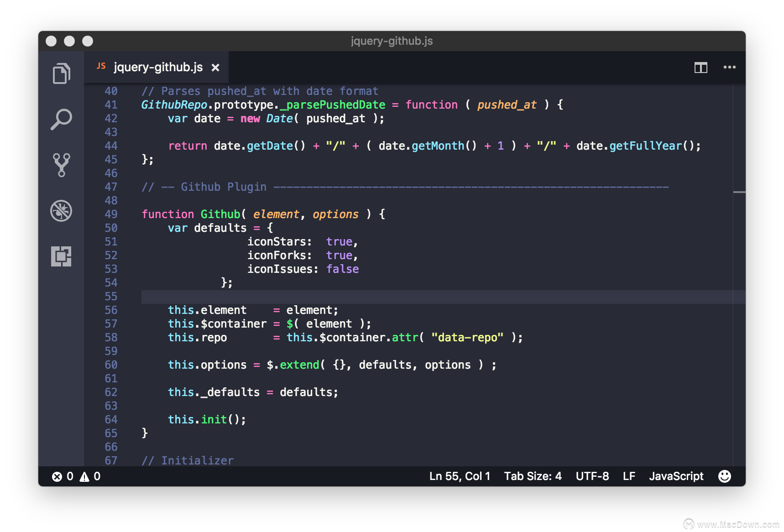Click the 'getFullYear' call on line 44

(645, 146)
